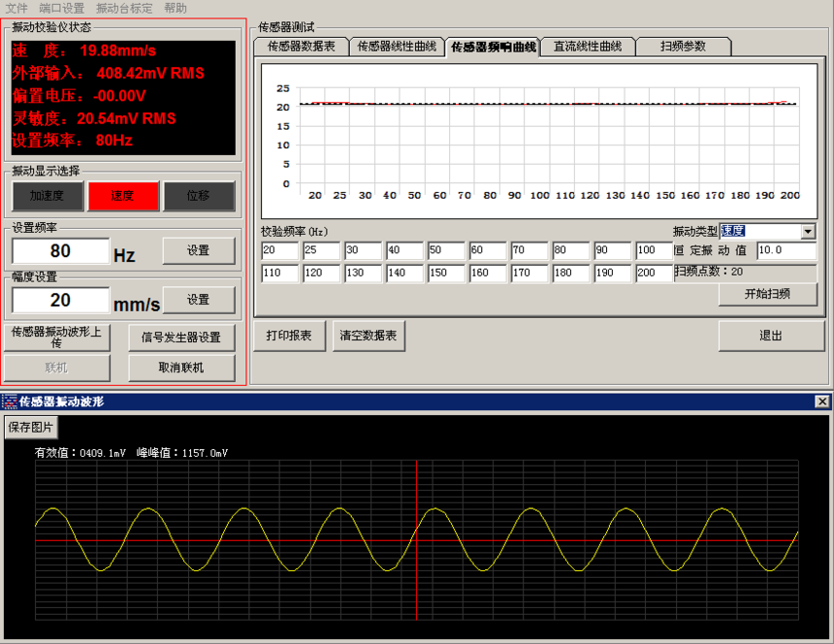Open the 帮助 menu
Screen dimensions: 834x644
tap(176, 8)
